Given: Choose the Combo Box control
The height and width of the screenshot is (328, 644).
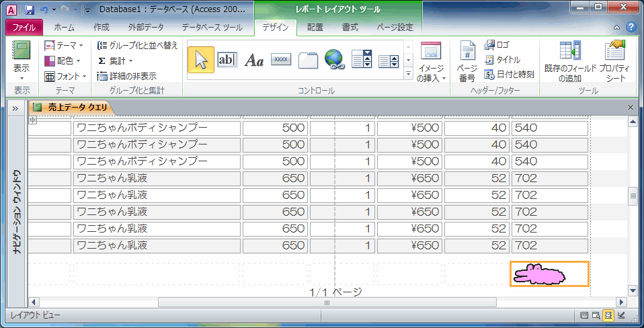Looking at the screenshot, I should [x=362, y=60].
